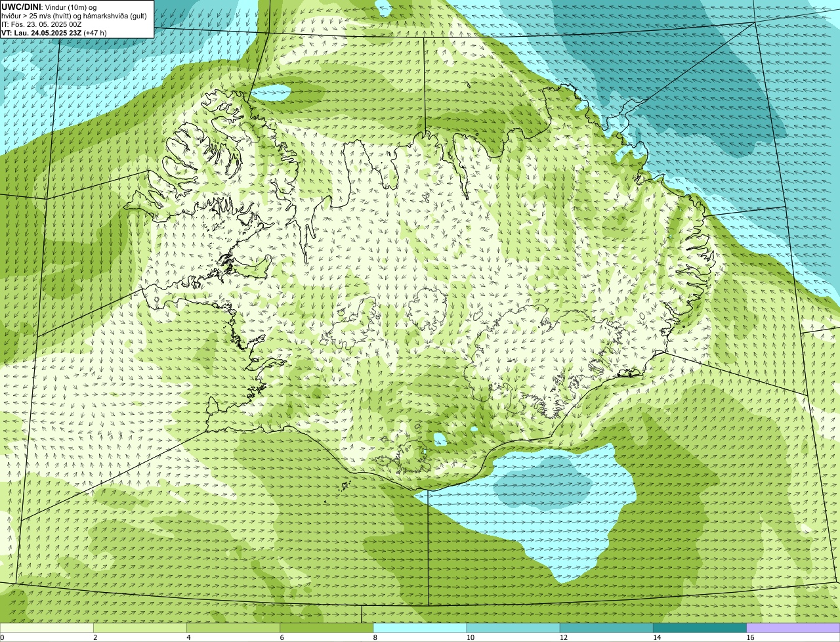Select the dark teal 14–16 m/s legend swatch
Viewport: 840px width, 642px height.
700,628
